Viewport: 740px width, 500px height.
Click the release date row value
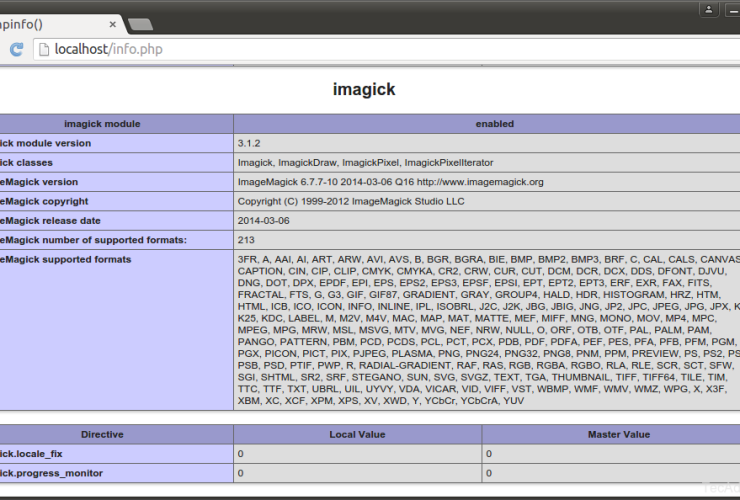[263, 221]
